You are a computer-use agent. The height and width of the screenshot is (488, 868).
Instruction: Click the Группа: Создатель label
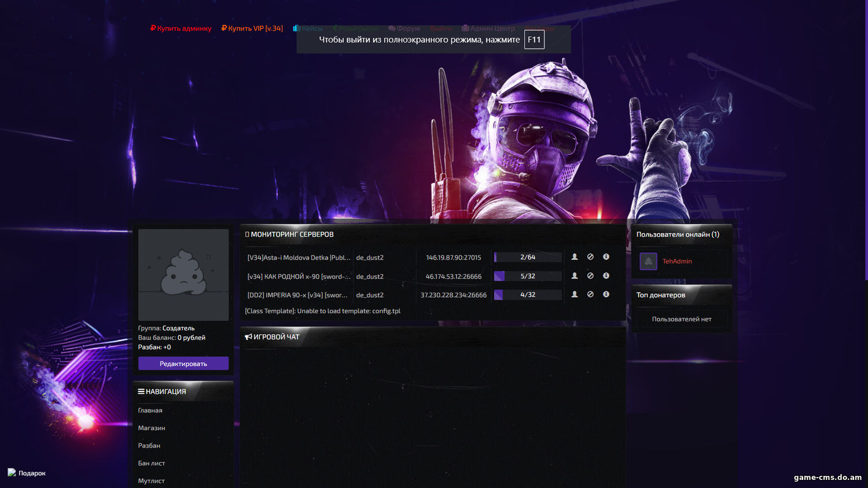point(166,328)
